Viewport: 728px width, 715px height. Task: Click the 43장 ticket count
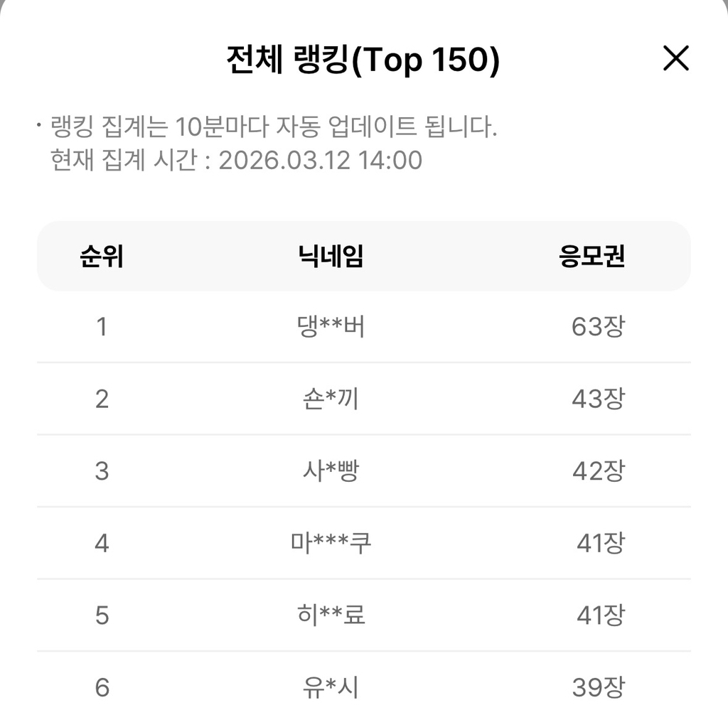click(598, 399)
